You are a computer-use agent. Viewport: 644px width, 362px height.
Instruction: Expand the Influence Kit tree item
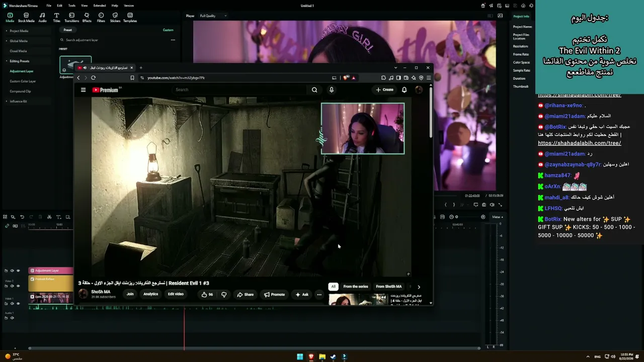coord(7,102)
